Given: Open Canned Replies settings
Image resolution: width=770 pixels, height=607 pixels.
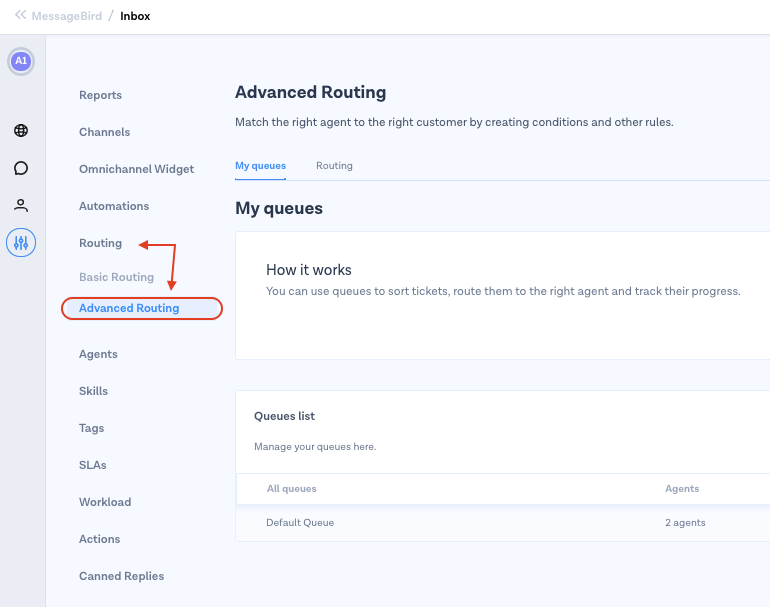Looking at the screenshot, I should pos(121,576).
